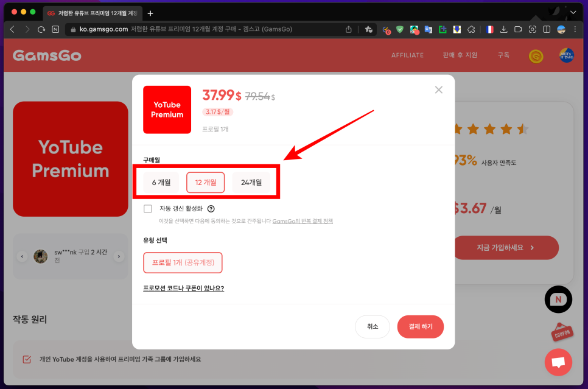Click the sw***nk buyer avatar
Screen dimensions: 588x389
tap(41, 256)
